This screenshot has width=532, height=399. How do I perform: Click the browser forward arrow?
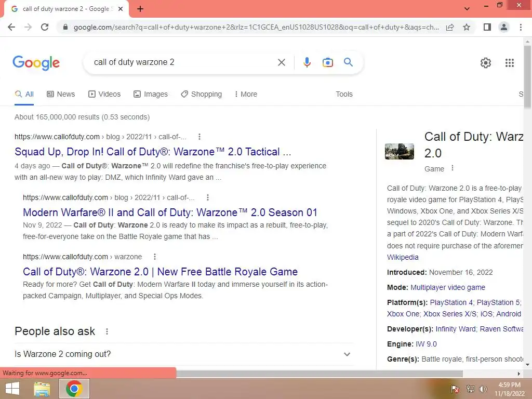pos(28,27)
